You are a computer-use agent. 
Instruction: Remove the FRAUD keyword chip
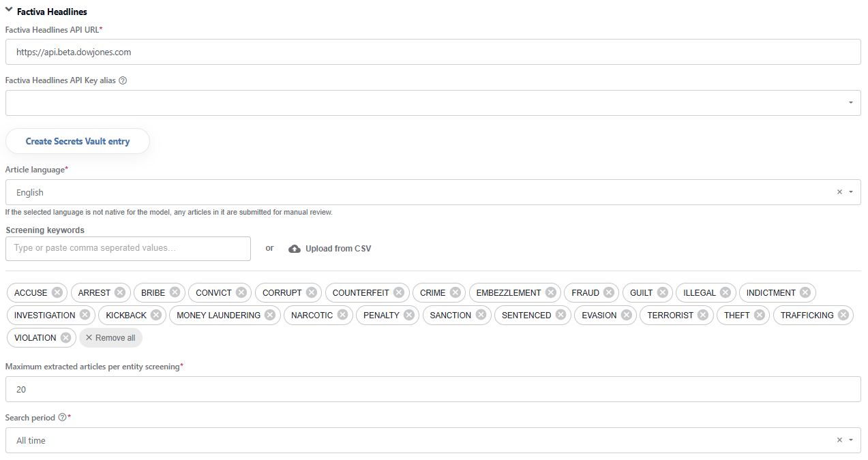pos(609,292)
